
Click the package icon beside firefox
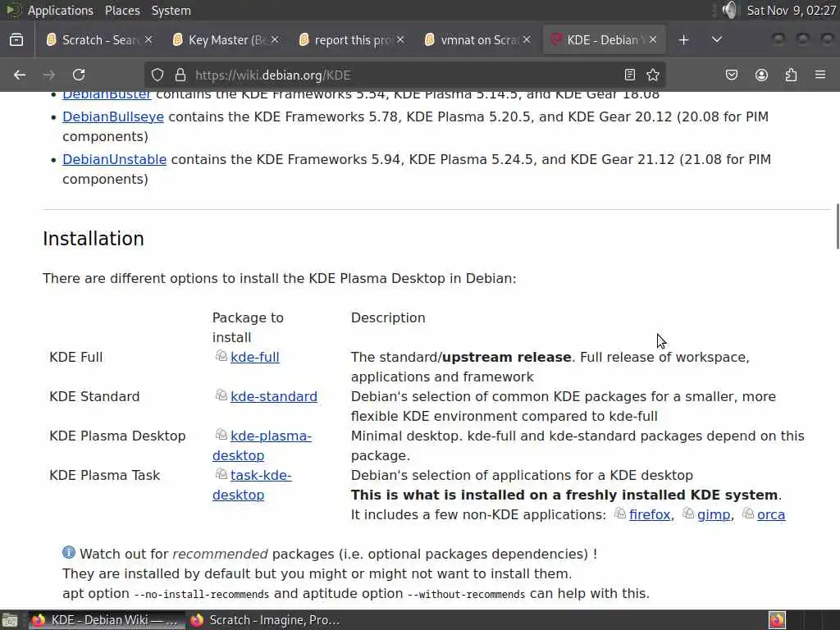[x=620, y=513]
